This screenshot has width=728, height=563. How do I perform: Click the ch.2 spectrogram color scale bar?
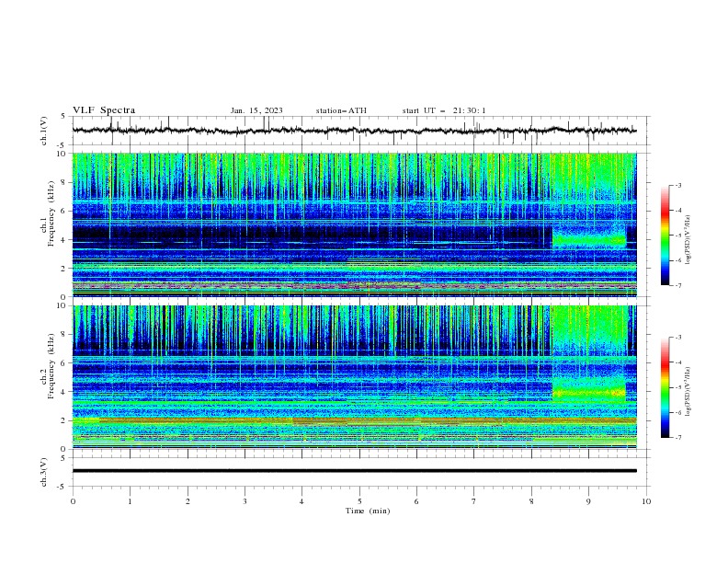pos(665,387)
